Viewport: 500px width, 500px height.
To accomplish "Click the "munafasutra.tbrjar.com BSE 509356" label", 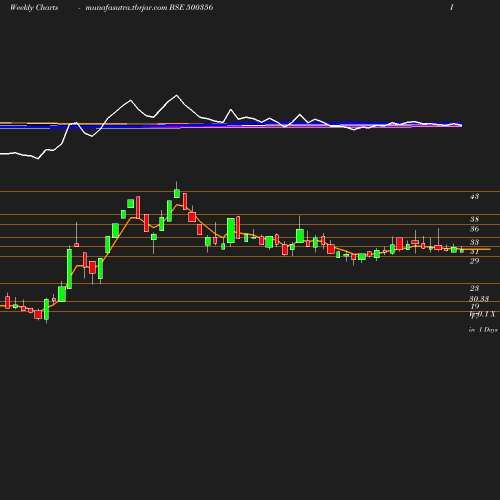I will coord(149,7).
